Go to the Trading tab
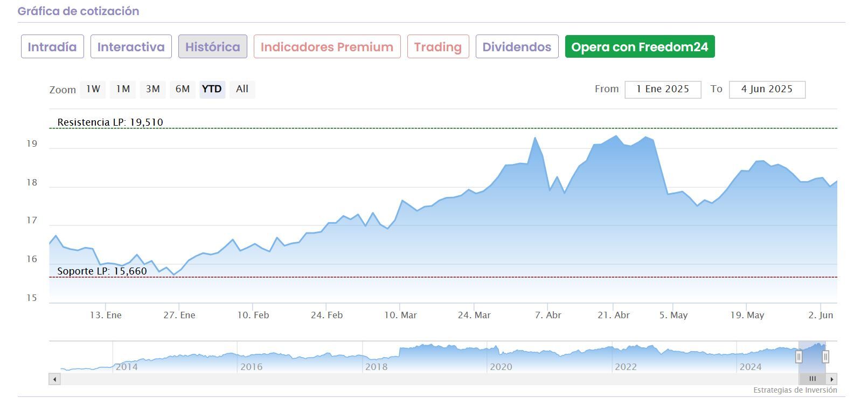Viewport: 868px width, 411px height. coord(438,47)
